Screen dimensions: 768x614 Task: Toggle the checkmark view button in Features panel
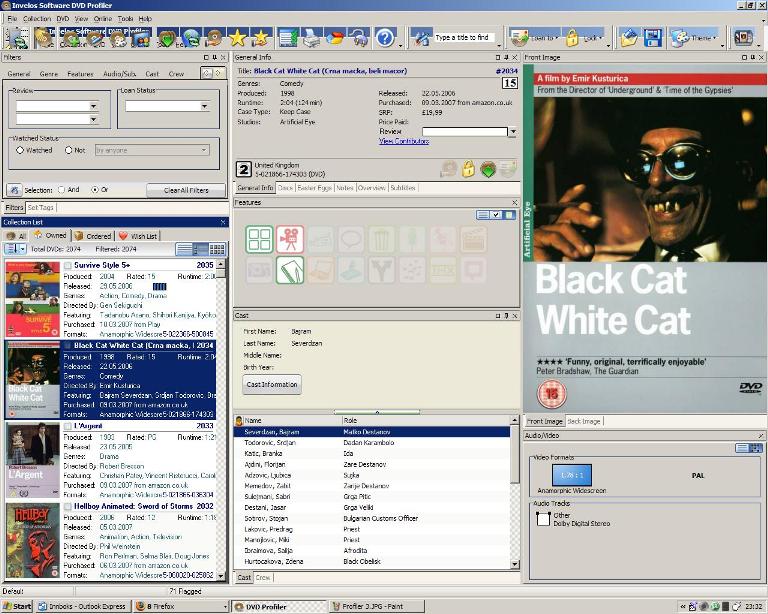(496, 215)
